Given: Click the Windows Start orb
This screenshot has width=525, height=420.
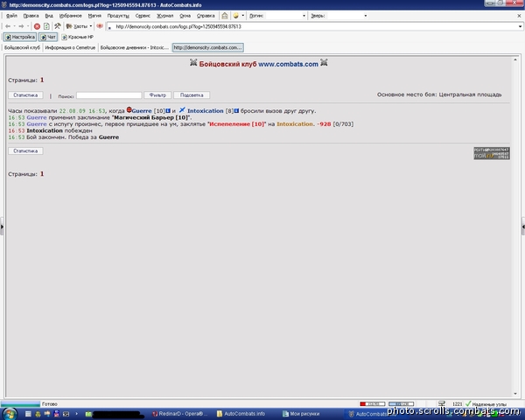Looking at the screenshot, I should [x=10, y=414].
